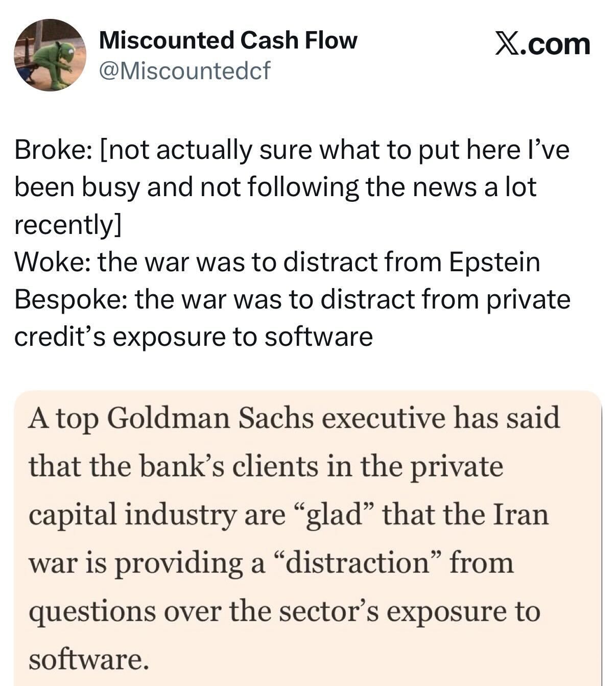616x686 pixels.
Task: Click the final word "software." in the excerpt
Action: pyautogui.click(x=89, y=659)
